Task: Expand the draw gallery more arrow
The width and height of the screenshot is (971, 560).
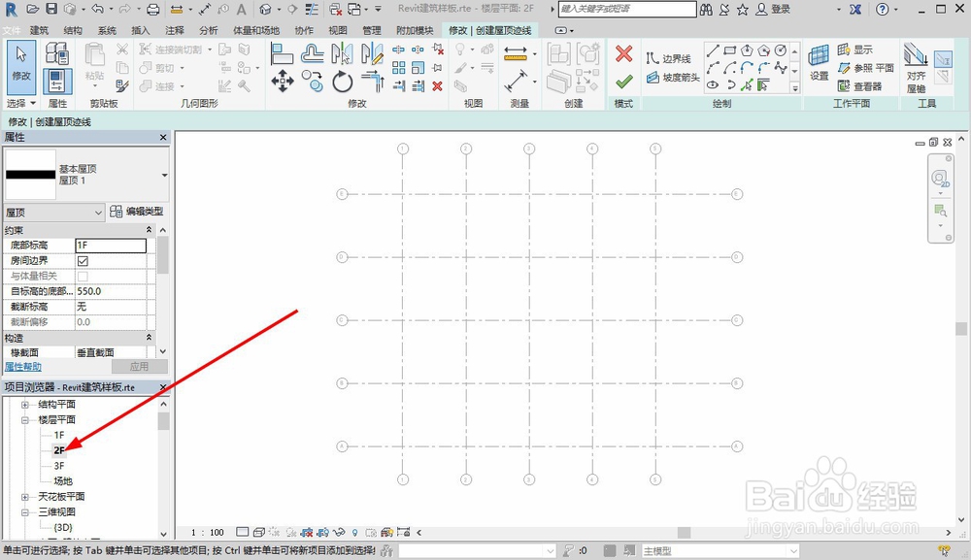Action: coord(794,88)
